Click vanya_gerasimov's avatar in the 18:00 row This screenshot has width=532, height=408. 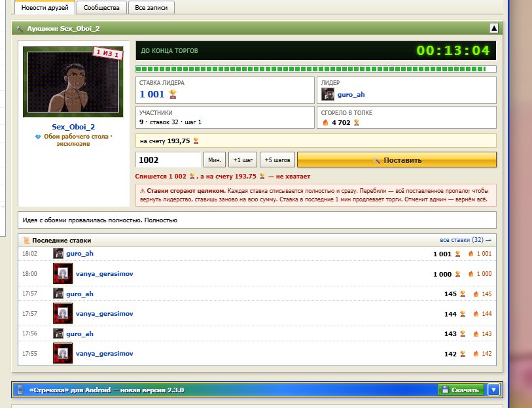tap(63, 273)
